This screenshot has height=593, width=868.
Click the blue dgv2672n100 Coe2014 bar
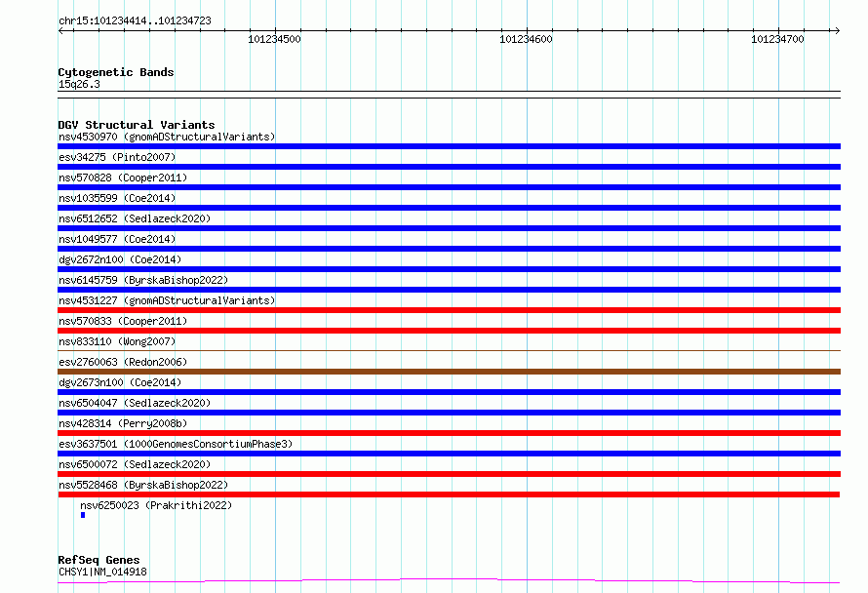click(x=449, y=269)
